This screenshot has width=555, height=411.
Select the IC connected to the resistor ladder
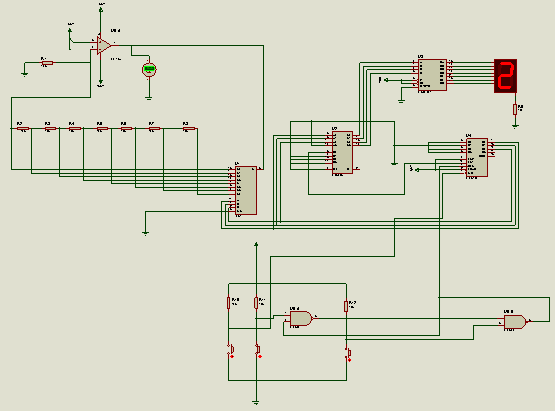point(246,190)
